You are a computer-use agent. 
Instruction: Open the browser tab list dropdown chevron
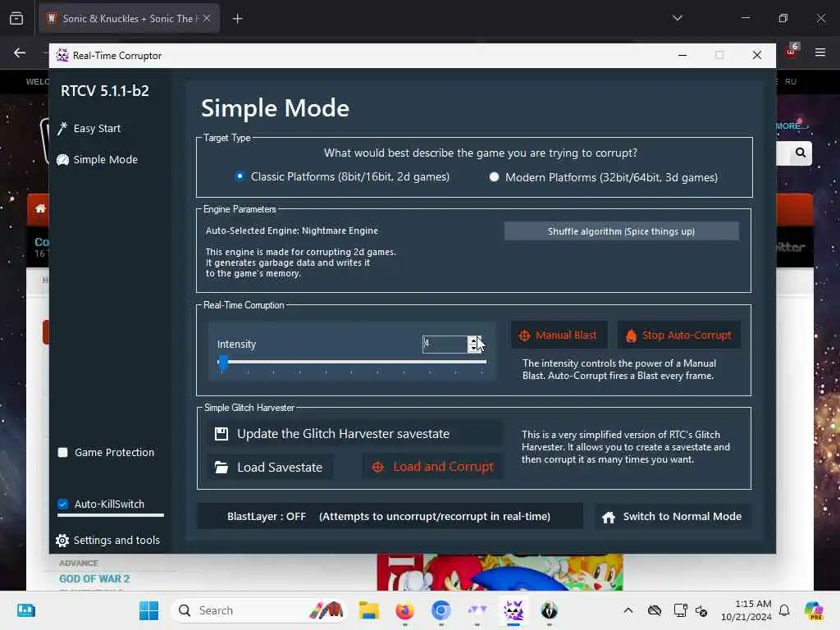pyautogui.click(x=677, y=18)
